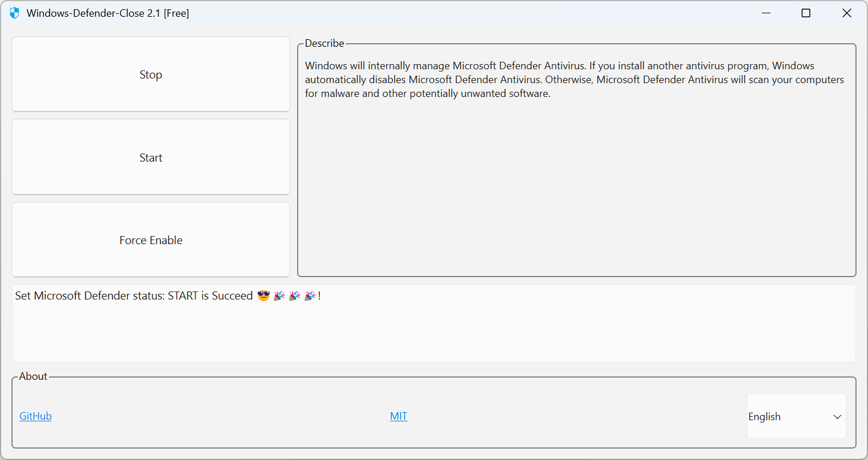Image resolution: width=868 pixels, height=460 pixels.
Task: Open the GitHub link
Action: coord(35,416)
